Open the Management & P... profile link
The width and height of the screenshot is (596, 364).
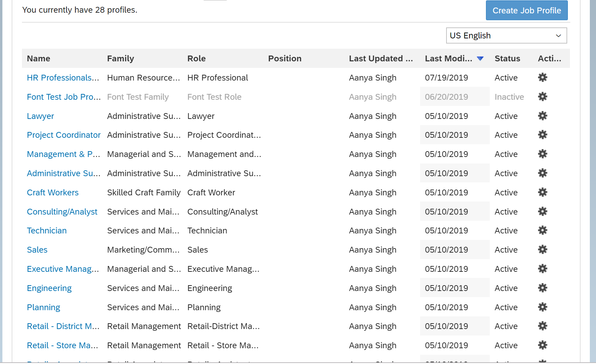[63, 154]
